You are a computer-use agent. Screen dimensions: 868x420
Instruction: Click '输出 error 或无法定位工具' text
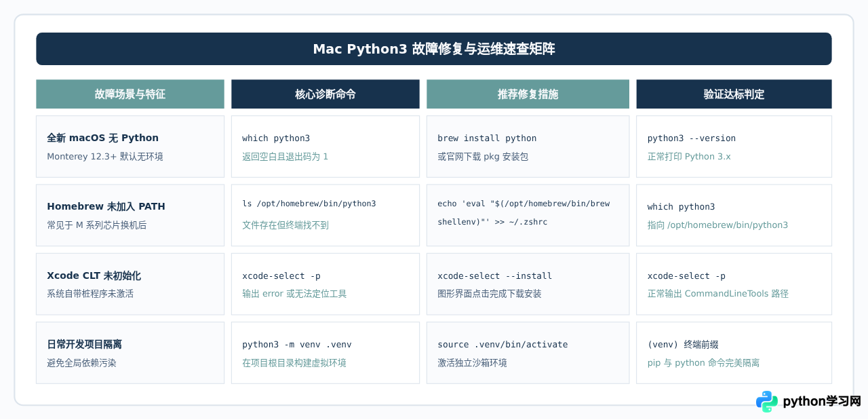(x=294, y=294)
